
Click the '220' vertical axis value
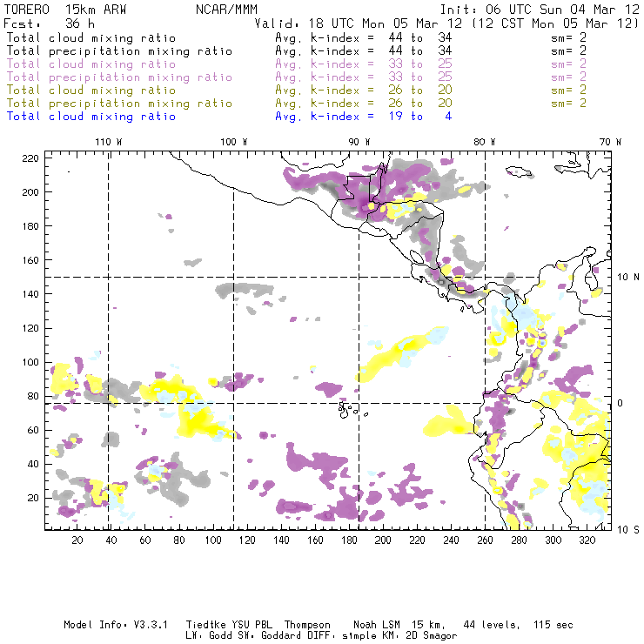[30, 158]
